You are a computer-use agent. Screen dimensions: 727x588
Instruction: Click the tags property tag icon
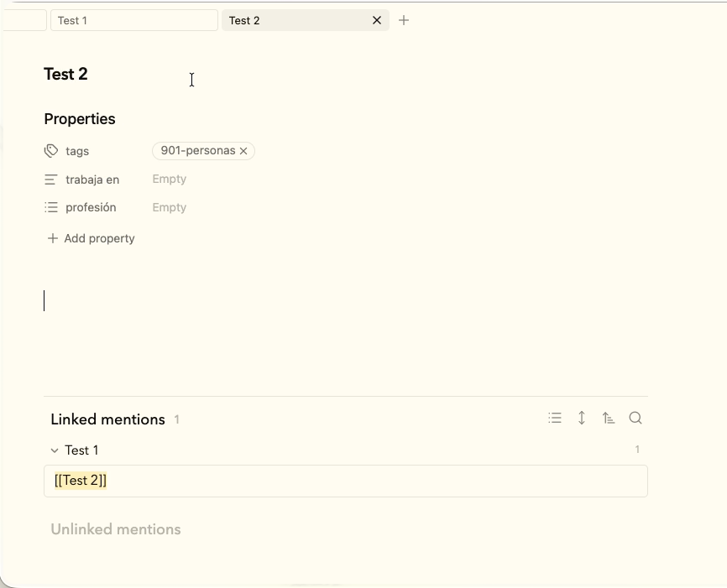[x=51, y=151]
